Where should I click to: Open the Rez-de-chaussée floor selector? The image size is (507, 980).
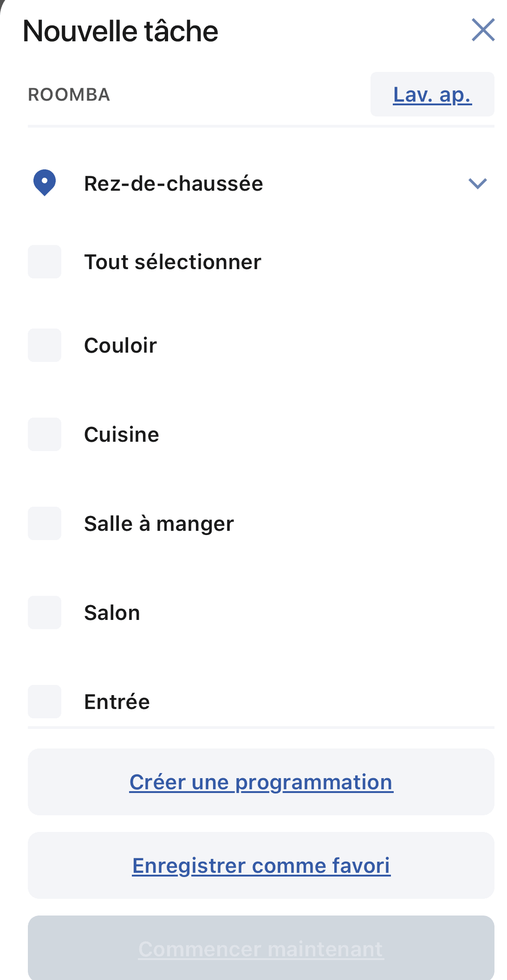click(x=174, y=184)
